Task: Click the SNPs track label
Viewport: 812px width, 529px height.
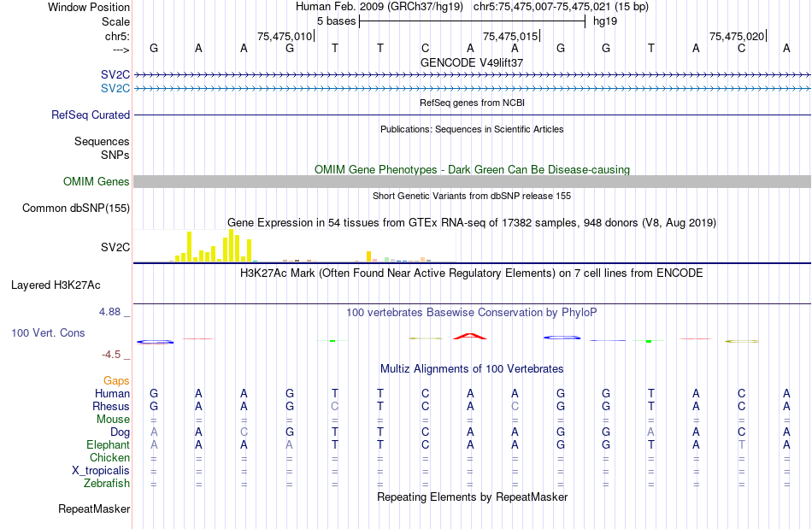Action: [x=115, y=155]
